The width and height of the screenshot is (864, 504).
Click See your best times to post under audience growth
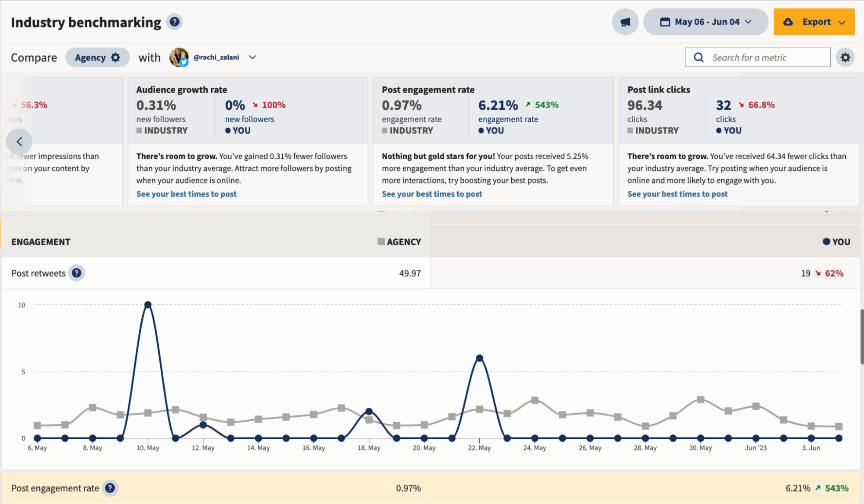(186, 193)
